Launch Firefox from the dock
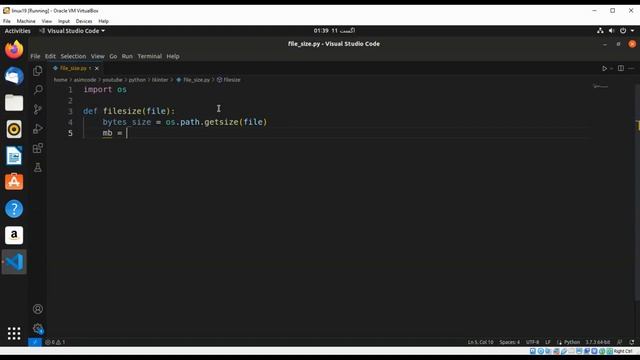Image resolution: width=640 pixels, height=360 pixels. click(x=14, y=50)
